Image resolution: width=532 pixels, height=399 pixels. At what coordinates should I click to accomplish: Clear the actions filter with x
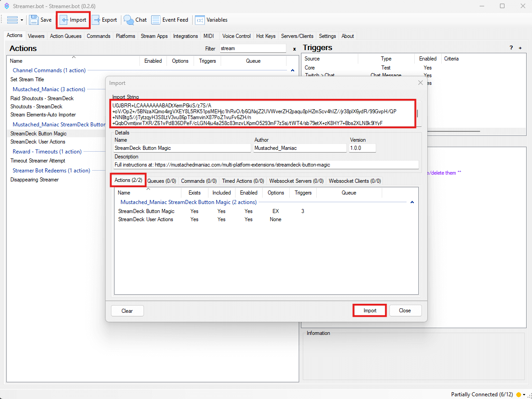pyautogui.click(x=294, y=49)
